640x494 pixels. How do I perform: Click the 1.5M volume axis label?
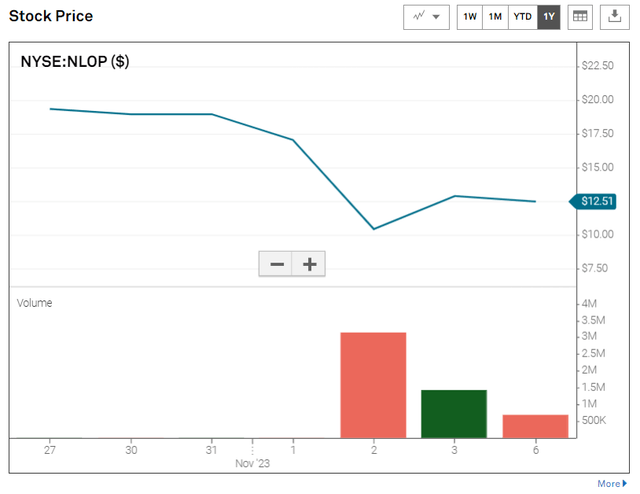pyautogui.click(x=593, y=387)
